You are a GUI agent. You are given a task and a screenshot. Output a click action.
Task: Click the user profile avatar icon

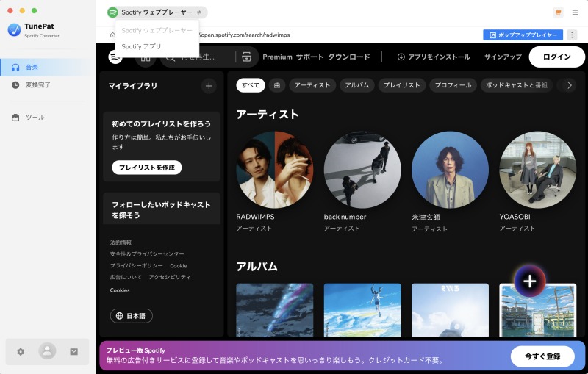pos(47,350)
